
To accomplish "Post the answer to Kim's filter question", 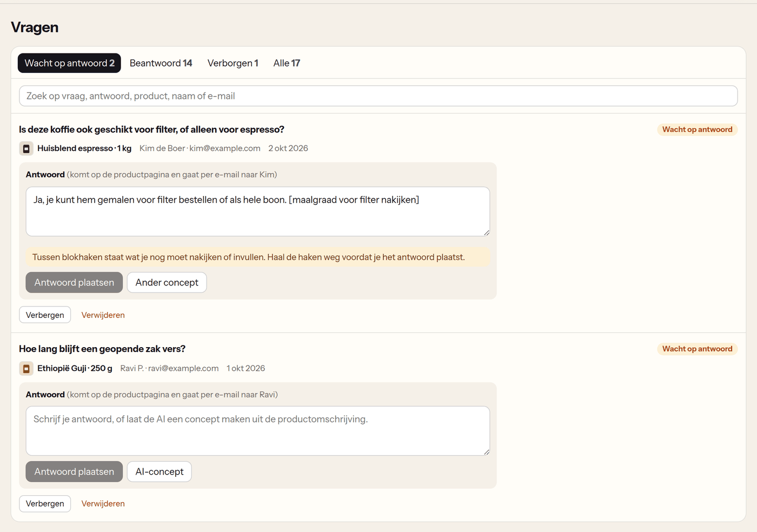I will (x=74, y=283).
